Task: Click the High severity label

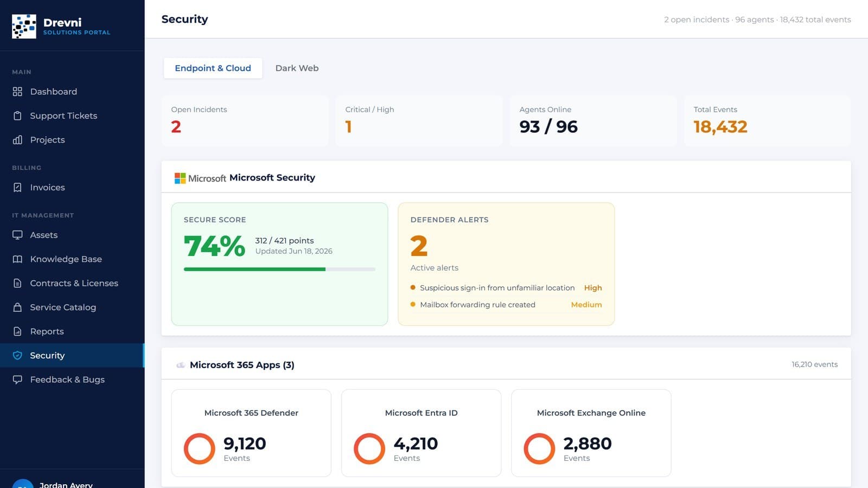Action: coord(593,288)
